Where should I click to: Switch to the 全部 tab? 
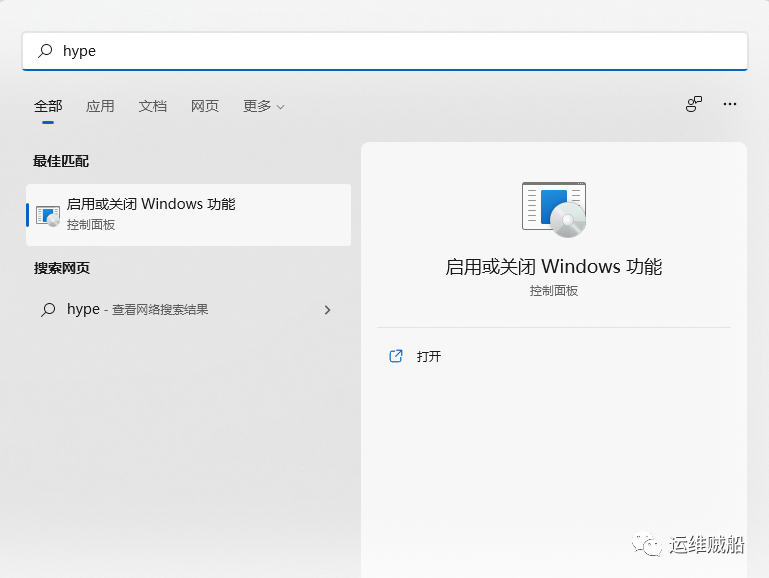48,106
